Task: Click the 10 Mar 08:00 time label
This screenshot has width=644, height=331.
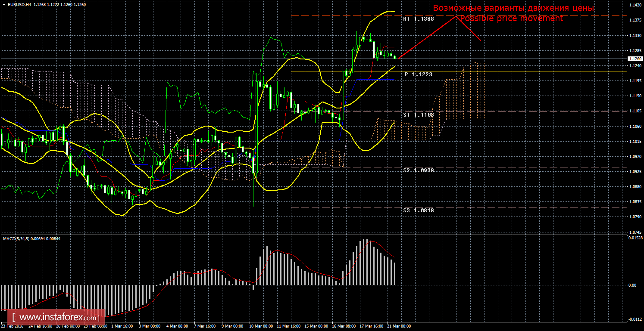Action: coord(261,327)
